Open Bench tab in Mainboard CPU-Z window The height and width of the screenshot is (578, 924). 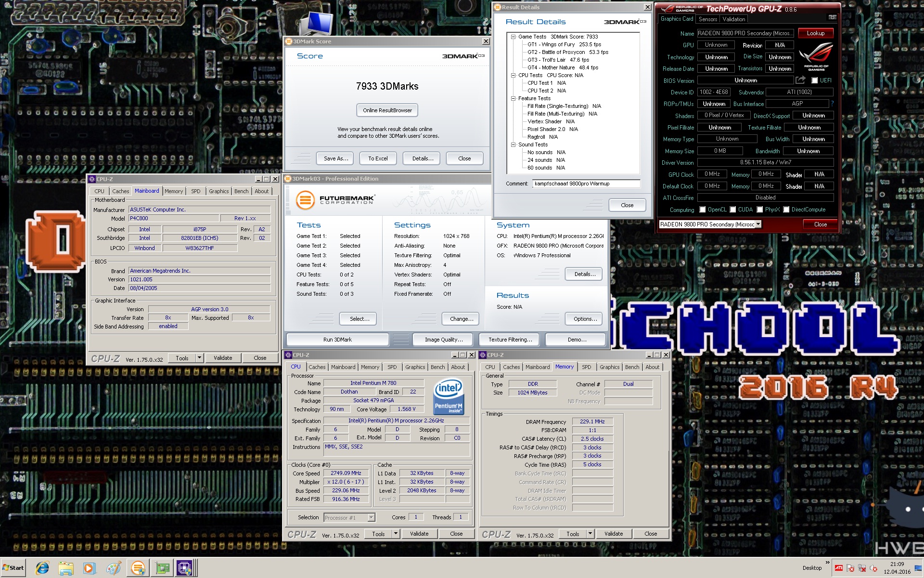(242, 191)
